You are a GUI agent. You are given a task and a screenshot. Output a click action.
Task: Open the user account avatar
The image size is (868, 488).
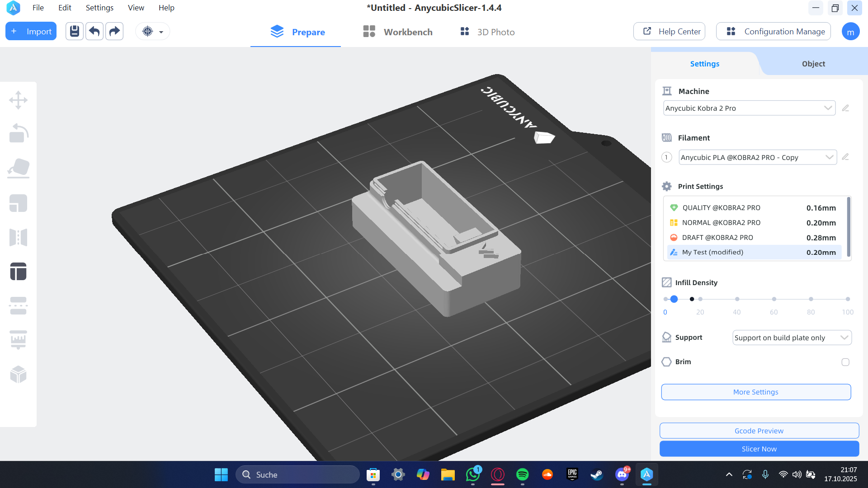(x=850, y=32)
